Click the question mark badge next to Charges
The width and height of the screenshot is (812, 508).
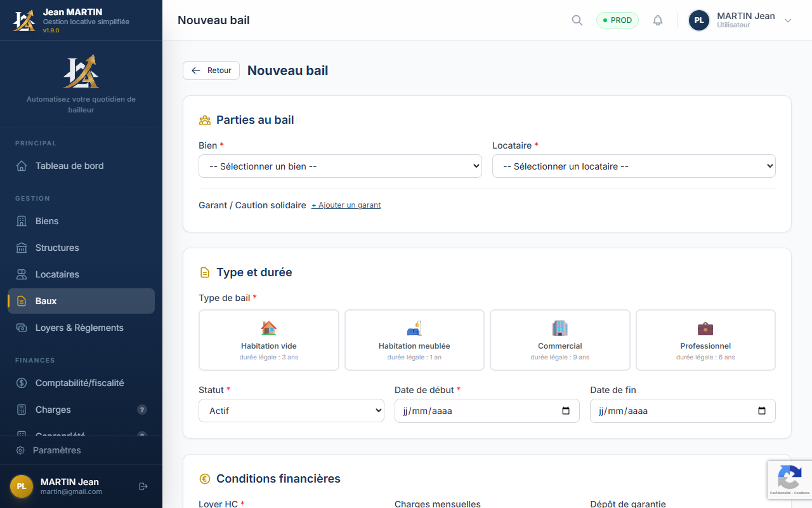(142, 410)
